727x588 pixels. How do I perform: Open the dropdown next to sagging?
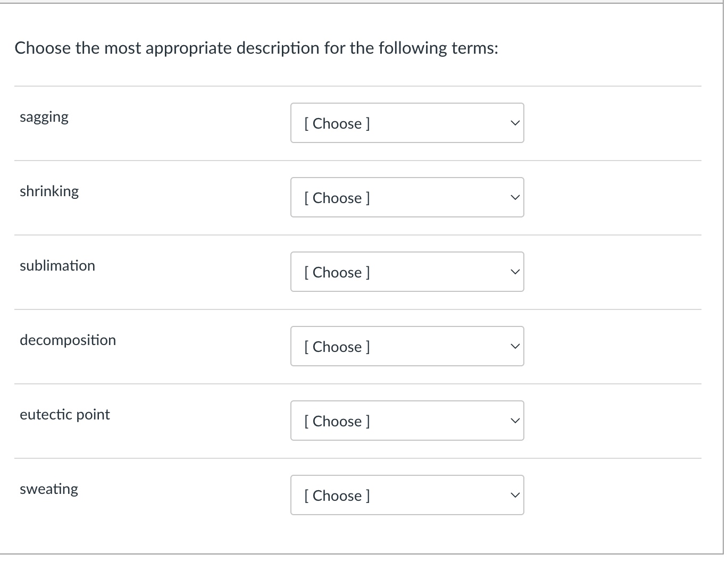pyautogui.click(x=407, y=123)
